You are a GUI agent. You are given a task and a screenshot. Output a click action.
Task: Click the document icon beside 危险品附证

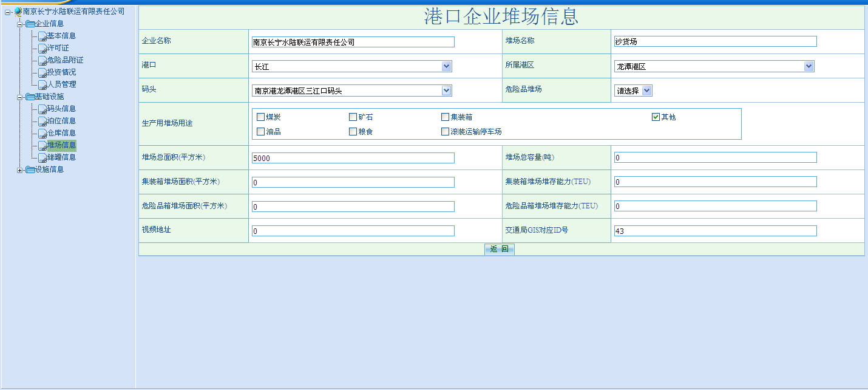(x=42, y=61)
